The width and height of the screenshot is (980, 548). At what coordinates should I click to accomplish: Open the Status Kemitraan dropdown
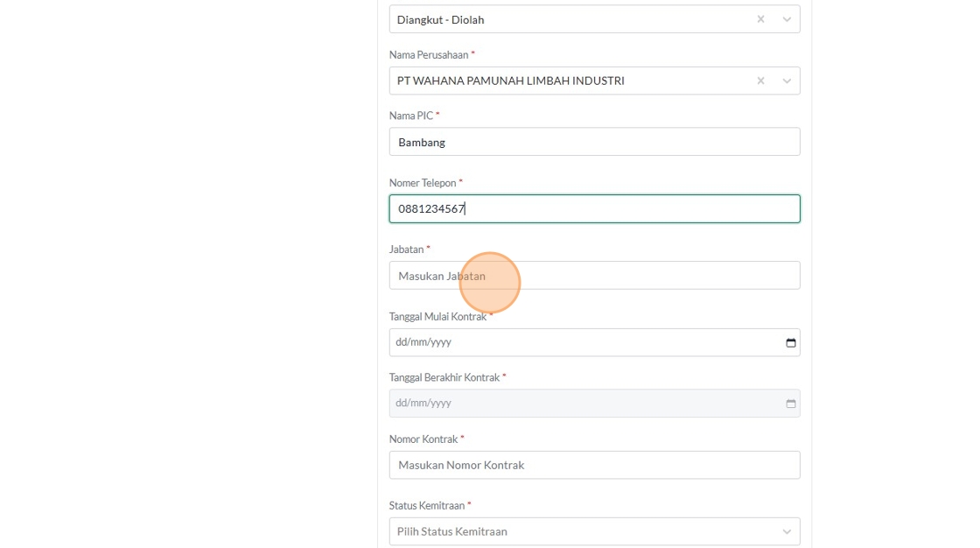tap(577, 531)
